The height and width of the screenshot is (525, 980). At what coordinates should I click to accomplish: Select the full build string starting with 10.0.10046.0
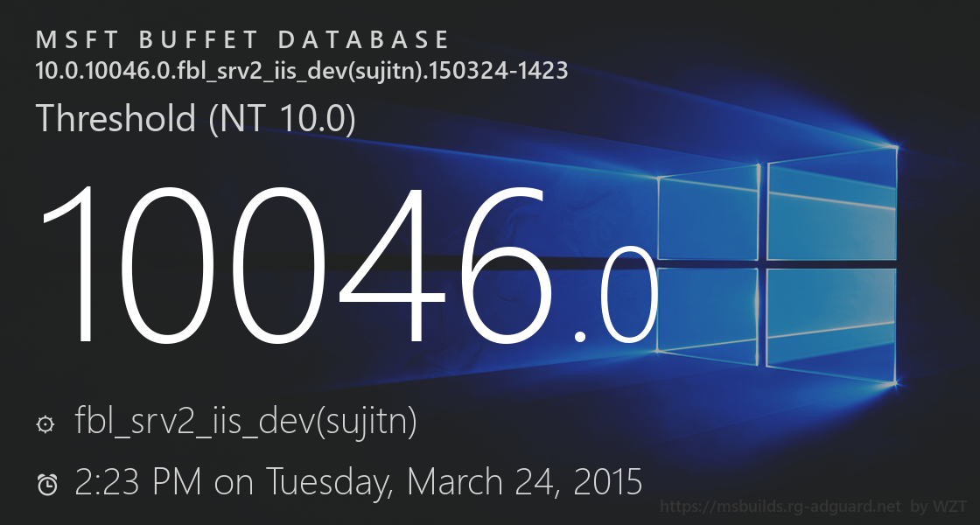[302, 71]
